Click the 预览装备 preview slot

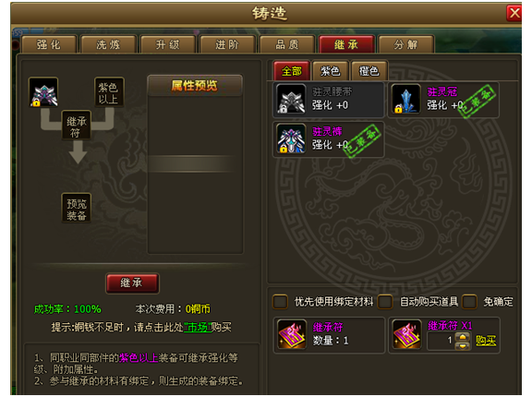pyautogui.click(x=77, y=208)
